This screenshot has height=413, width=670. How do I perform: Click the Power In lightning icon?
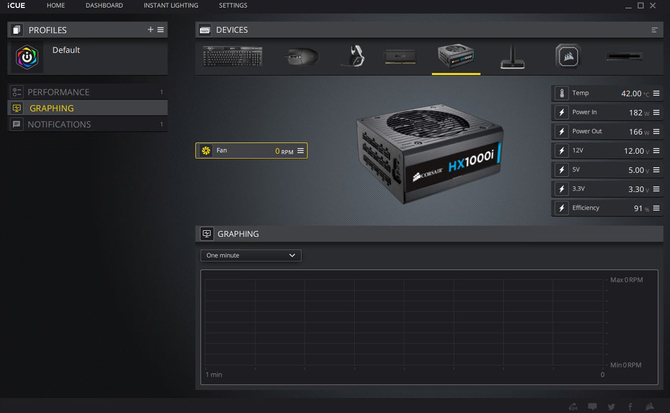point(561,112)
